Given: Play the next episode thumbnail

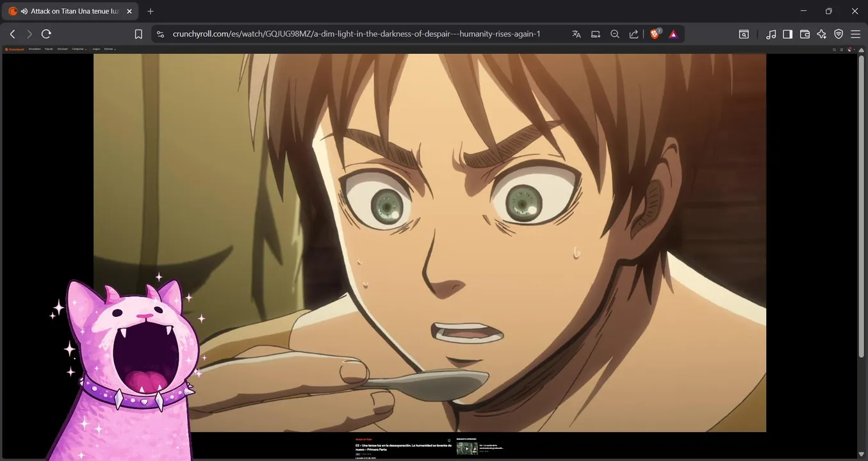Looking at the screenshot, I should pyautogui.click(x=467, y=448).
